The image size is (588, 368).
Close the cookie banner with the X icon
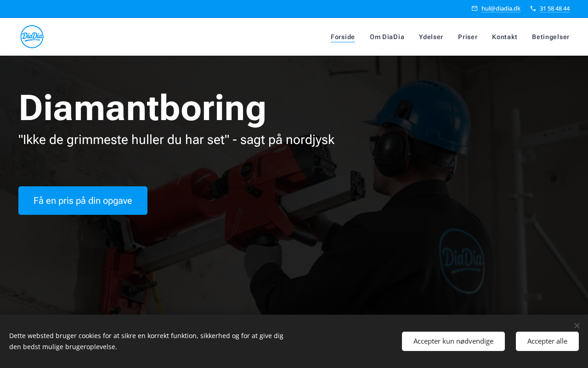coord(577,326)
